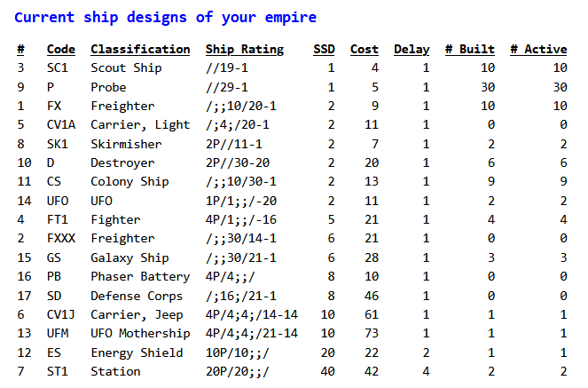This screenshot has height=388, width=588.
Task: Click the Skirmisher classification text
Action: tap(126, 144)
